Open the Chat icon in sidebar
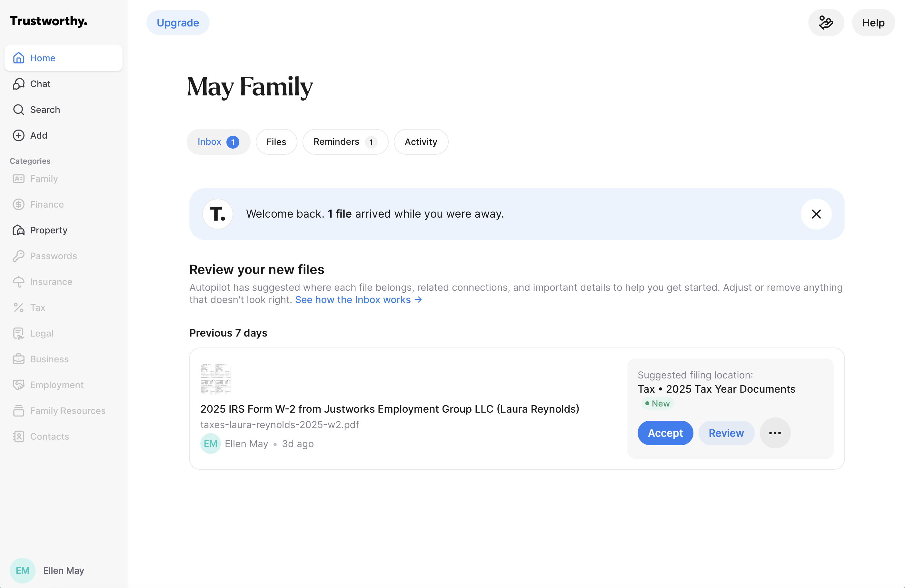The width and height of the screenshot is (905, 588). click(x=18, y=83)
